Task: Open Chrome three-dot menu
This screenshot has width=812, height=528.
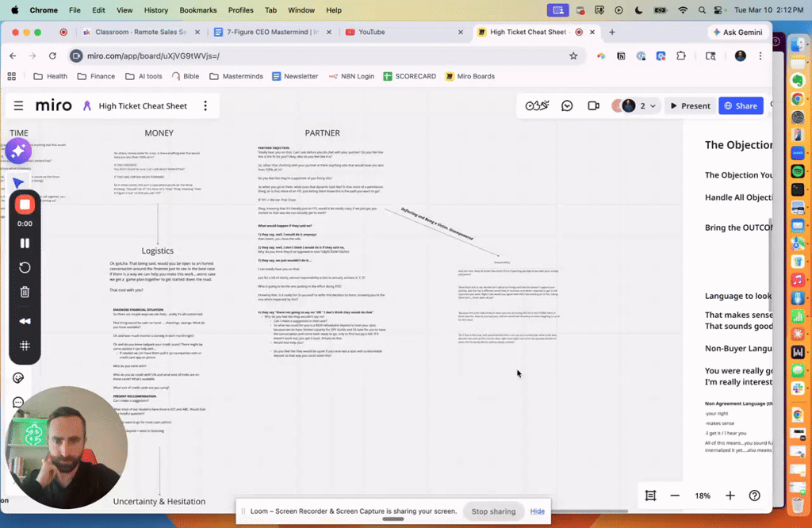Action: [x=760, y=56]
